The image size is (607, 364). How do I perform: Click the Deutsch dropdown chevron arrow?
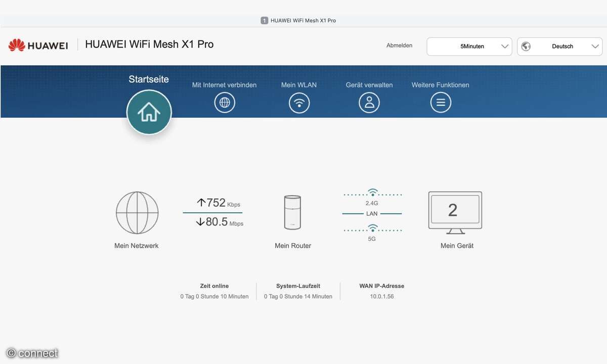(595, 47)
